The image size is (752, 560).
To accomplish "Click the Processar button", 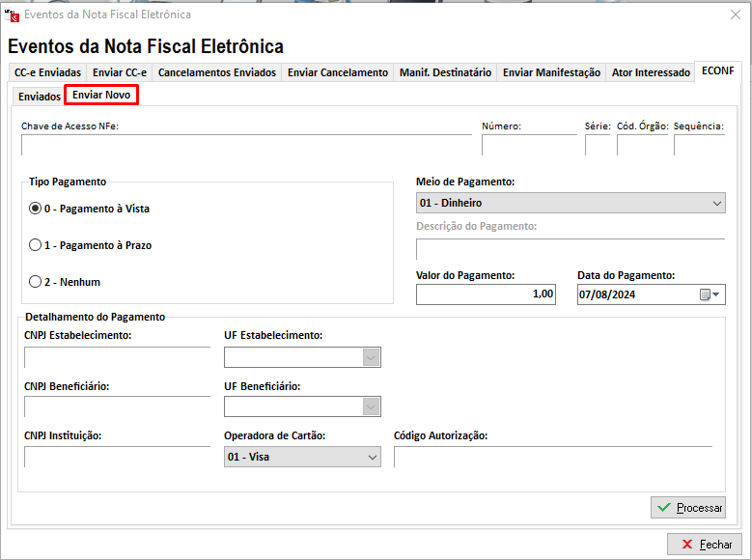I will (x=688, y=508).
